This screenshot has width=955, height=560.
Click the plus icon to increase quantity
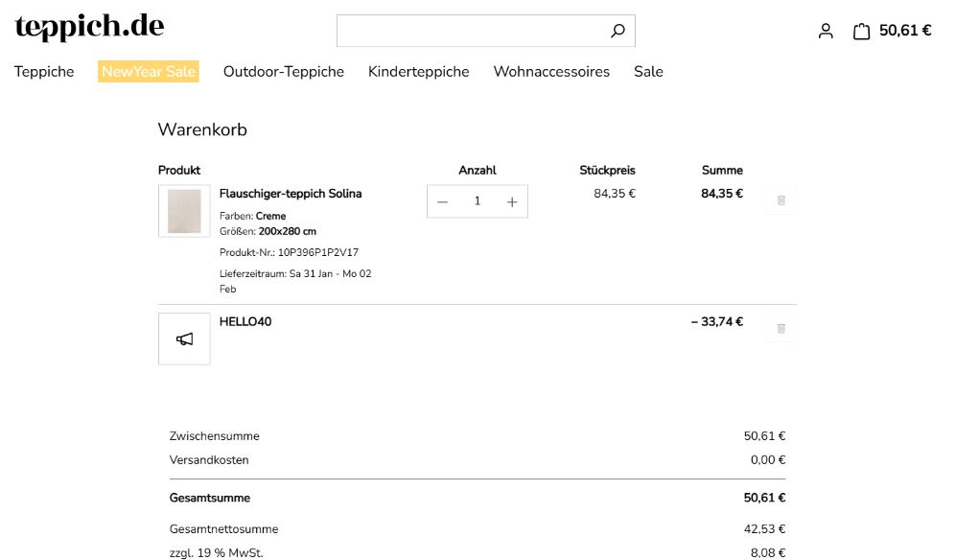pyautogui.click(x=511, y=201)
